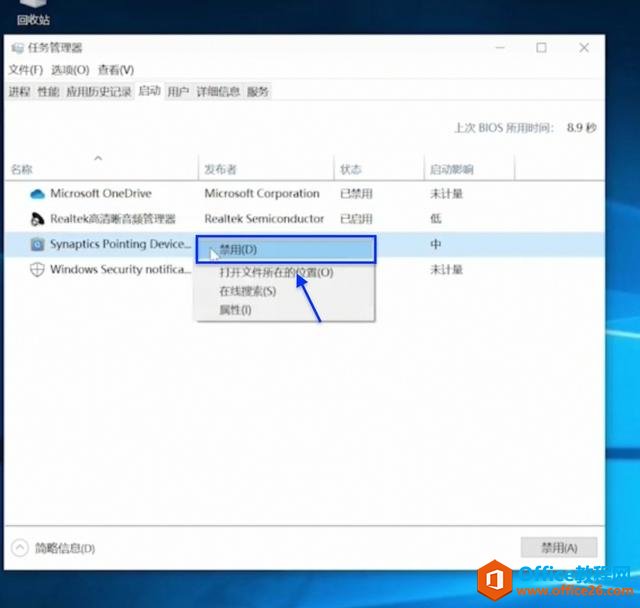Click the Realtek Semiconductor publisher cell
640x608 pixels.
[x=264, y=219]
